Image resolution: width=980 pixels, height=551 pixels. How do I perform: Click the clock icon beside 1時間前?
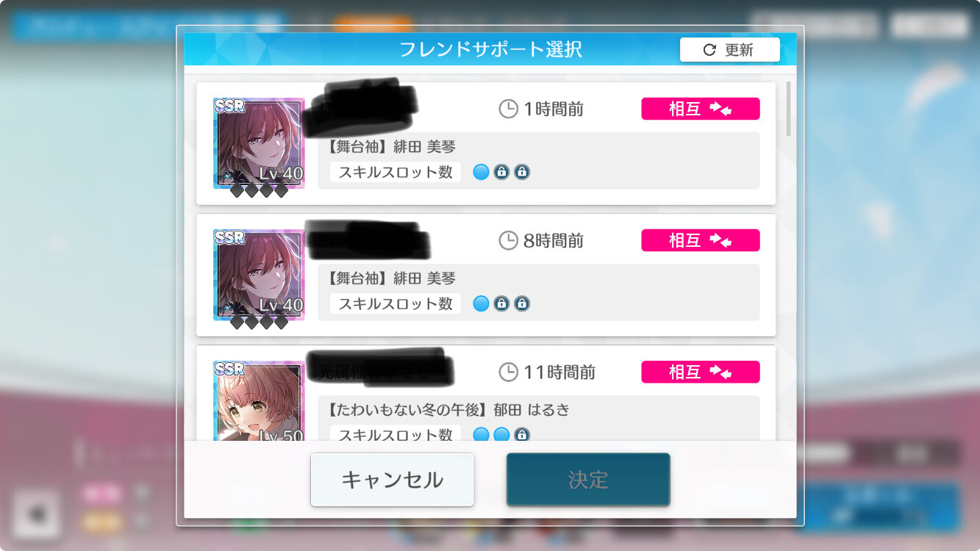click(x=508, y=109)
